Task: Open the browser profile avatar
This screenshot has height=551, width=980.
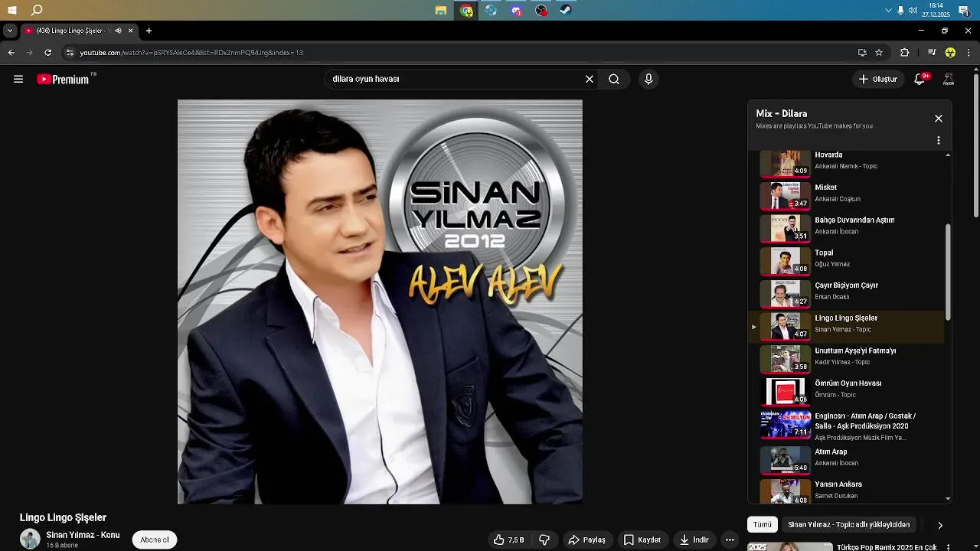Action: coord(950,53)
